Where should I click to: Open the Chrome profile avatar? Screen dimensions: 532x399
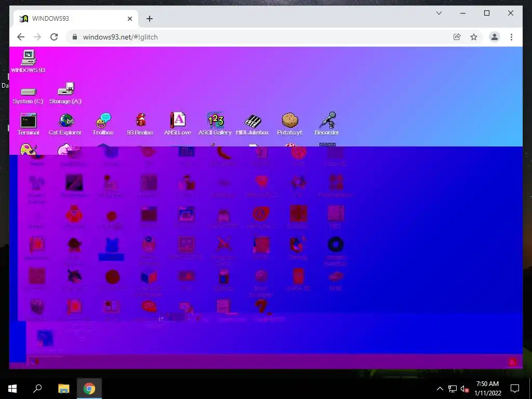tap(495, 37)
